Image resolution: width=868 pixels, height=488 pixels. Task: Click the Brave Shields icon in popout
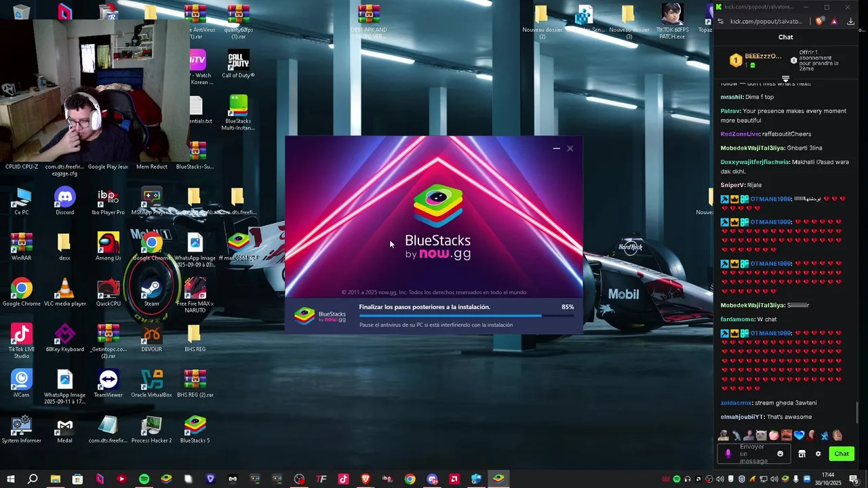pos(820,21)
